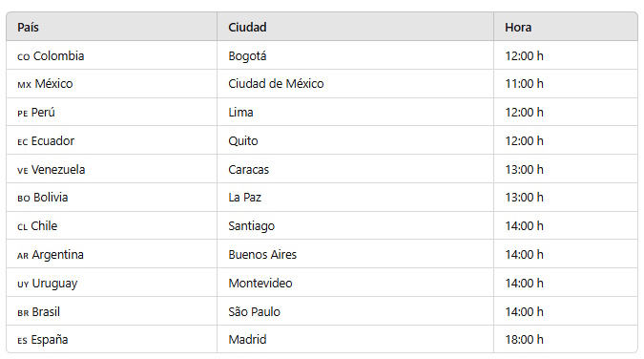
Task: Click the UY code beside Uruguay
Action: click(x=23, y=285)
